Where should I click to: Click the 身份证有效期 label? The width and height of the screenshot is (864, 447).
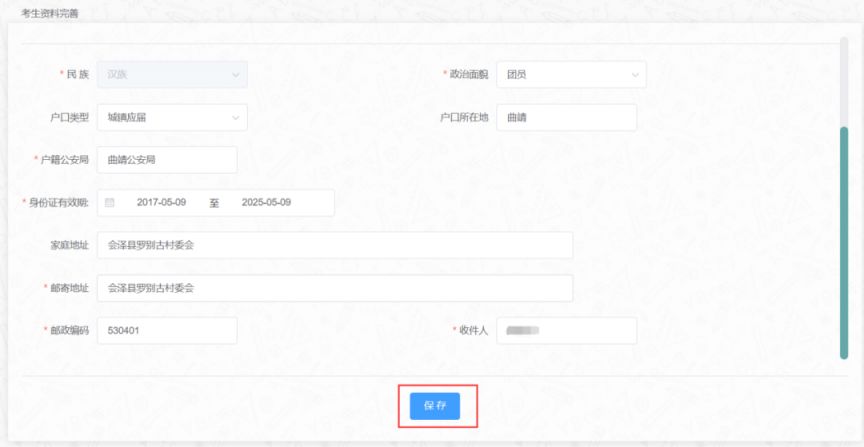pyautogui.click(x=58, y=203)
